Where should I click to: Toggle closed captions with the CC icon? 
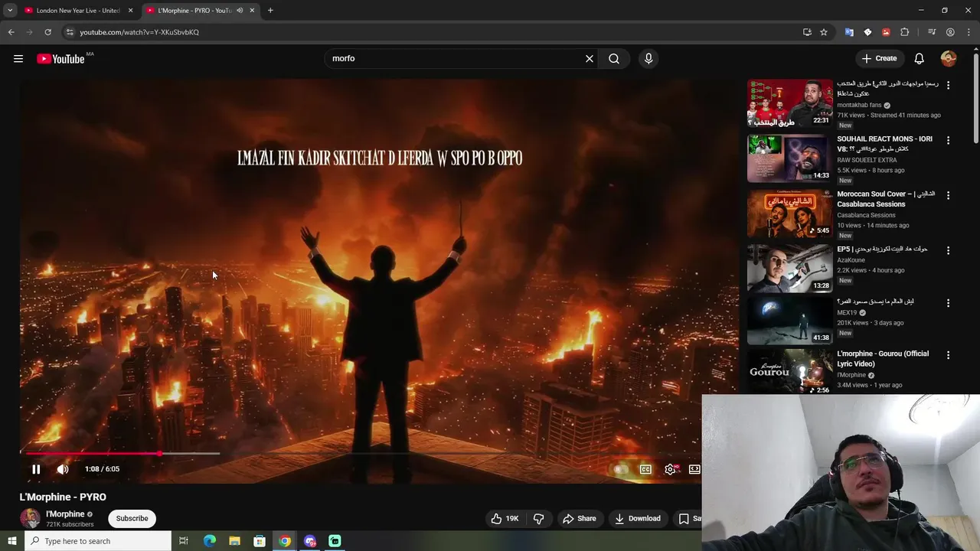pyautogui.click(x=645, y=469)
